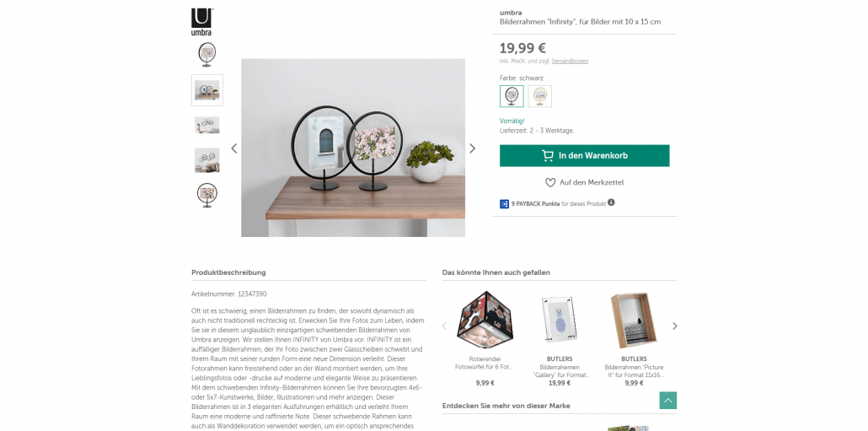Advance recommendations carousel with right chevron

[675, 326]
